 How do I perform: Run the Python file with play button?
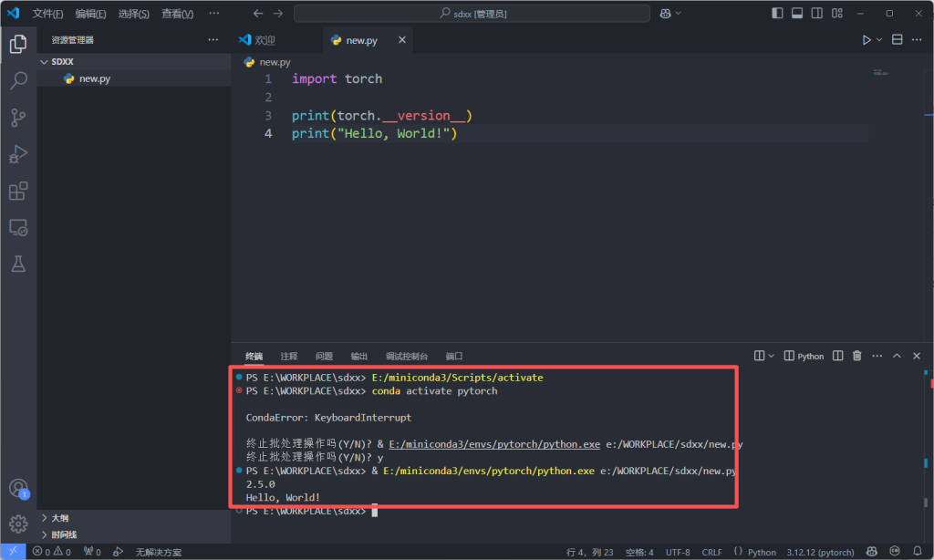point(867,40)
